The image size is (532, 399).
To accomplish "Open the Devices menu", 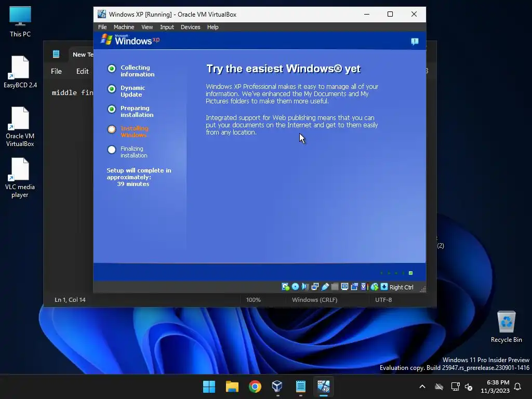I will [x=190, y=27].
